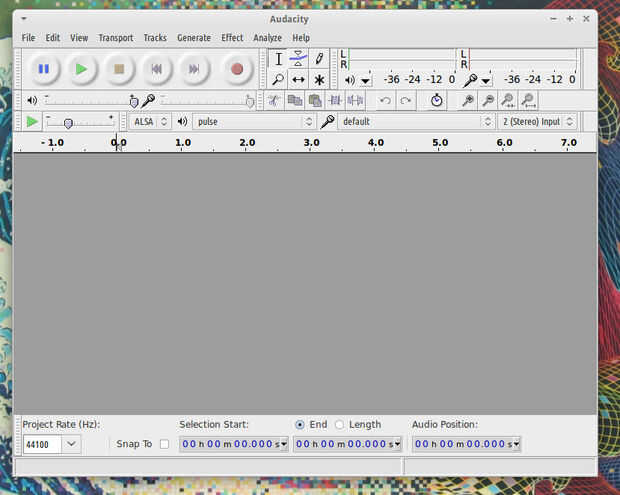Open the Generate menu
This screenshot has width=620, height=495.
coord(194,38)
